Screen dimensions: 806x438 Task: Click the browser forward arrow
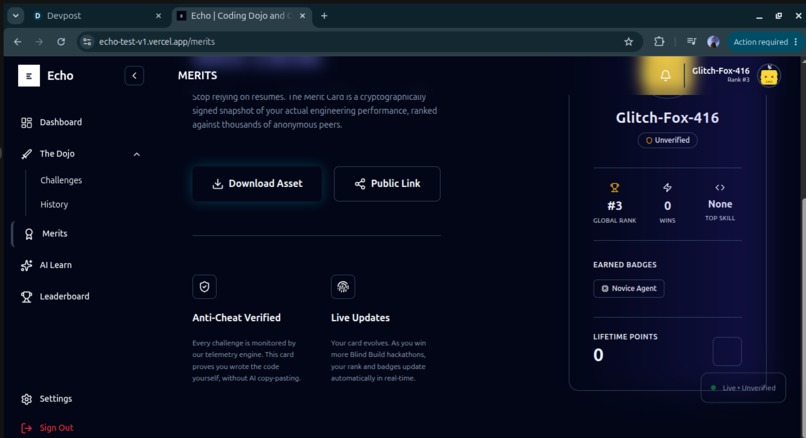39,42
